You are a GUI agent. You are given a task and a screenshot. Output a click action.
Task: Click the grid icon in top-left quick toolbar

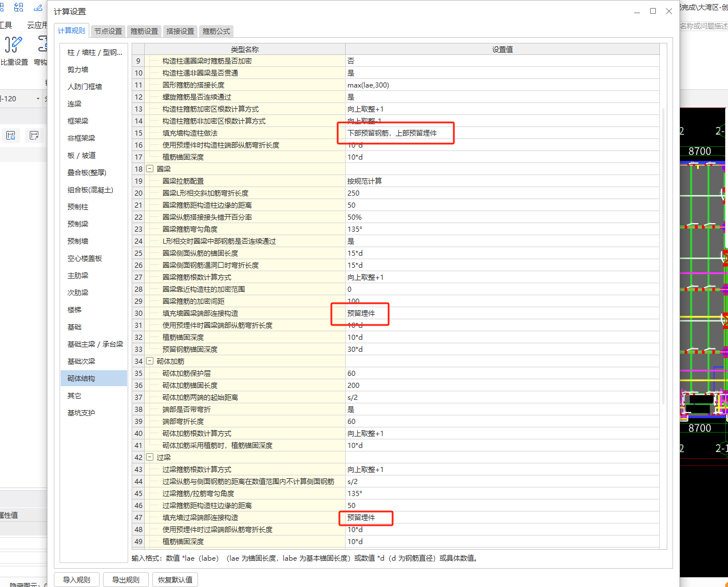(x=19, y=7)
